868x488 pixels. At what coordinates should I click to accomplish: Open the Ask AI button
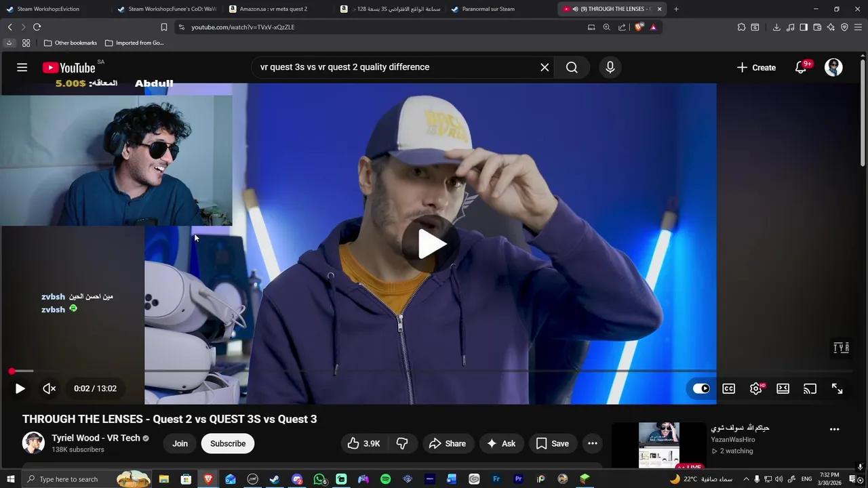tap(500, 443)
